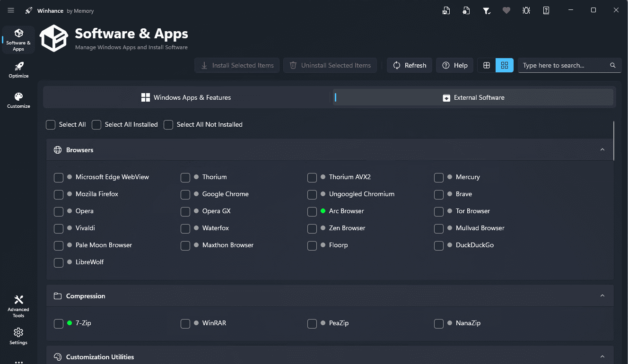Click the Refresh button

tap(410, 65)
